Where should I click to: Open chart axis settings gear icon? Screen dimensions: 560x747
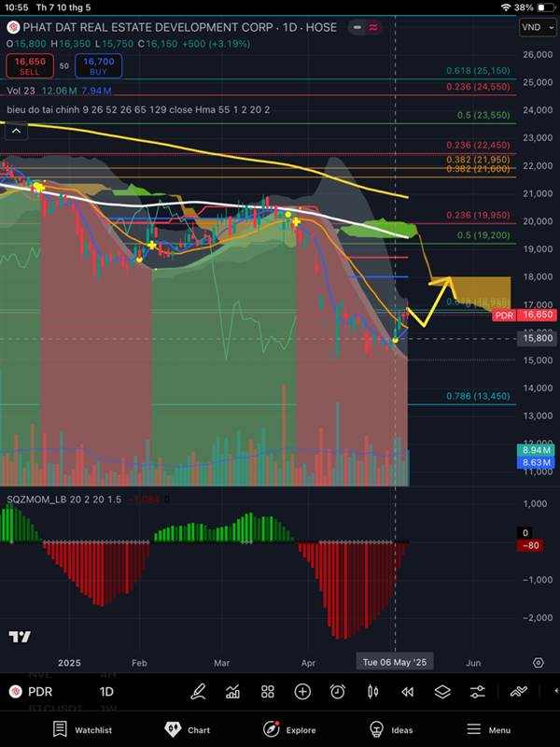pos(539,663)
